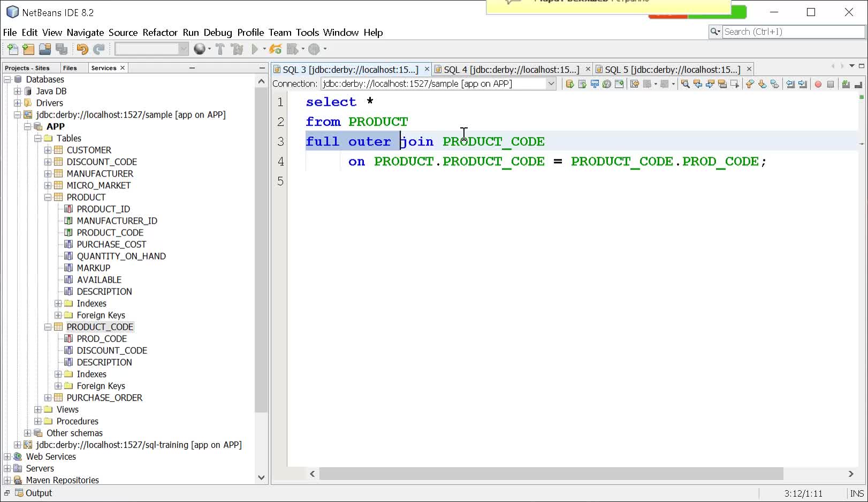Open the Refactor menu
Image resolution: width=868 pixels, height=502 pixels.
[160, 33]
